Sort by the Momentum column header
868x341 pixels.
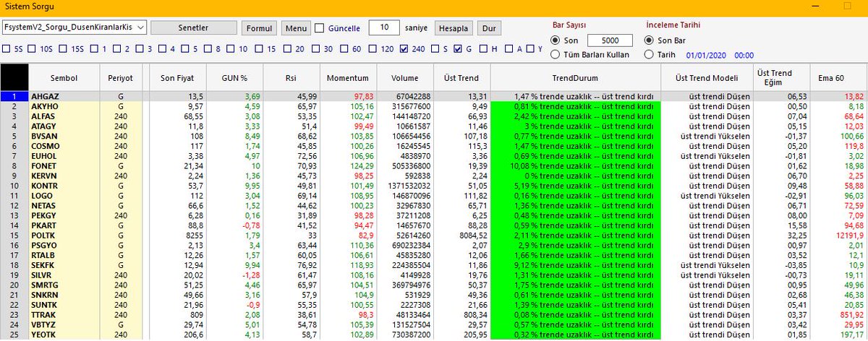[348, 77]
